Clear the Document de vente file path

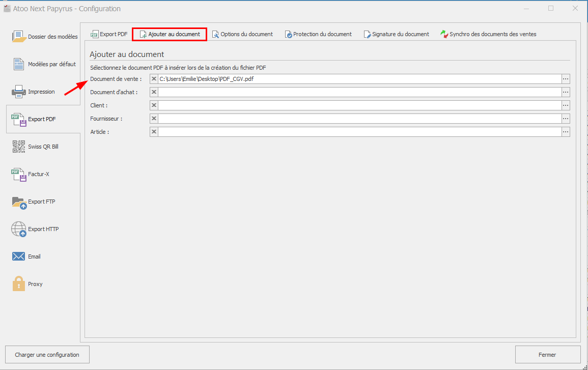(x=154, y=79)
